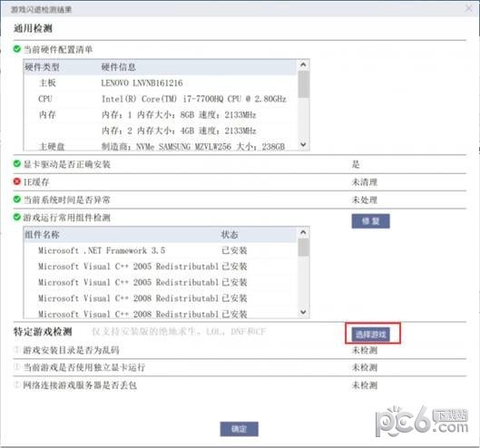Click down arrow of hardware list scrollbar
Image resolution: width=480 pixels, height=448 pixels.
pyautogui.click(x=303, y=144)
